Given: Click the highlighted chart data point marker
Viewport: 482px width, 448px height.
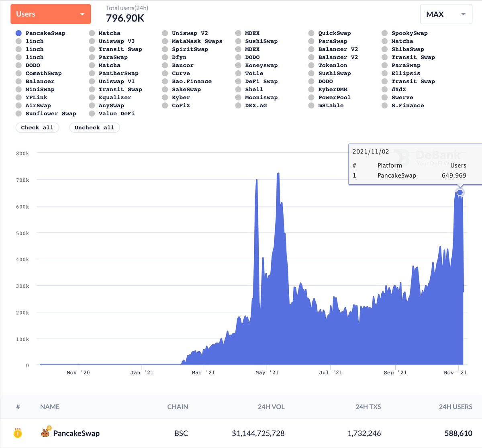Looking at the screenshot, I should [460, 192].
